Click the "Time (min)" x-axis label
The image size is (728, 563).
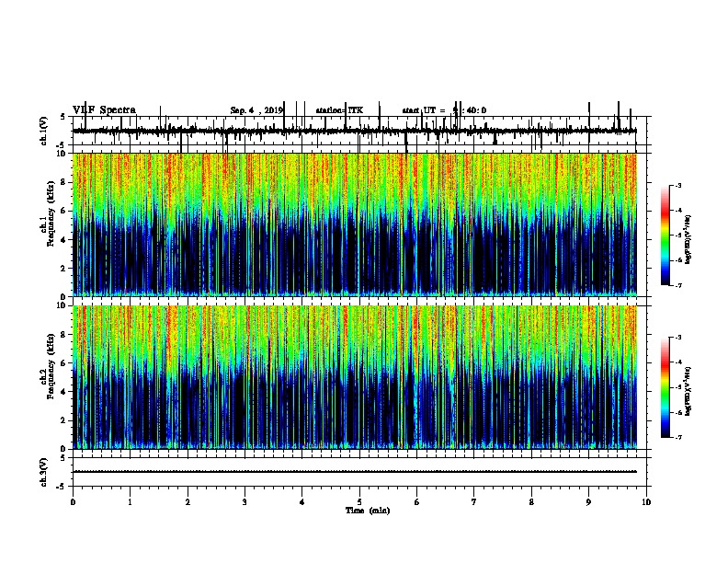[x=368, y=511]
